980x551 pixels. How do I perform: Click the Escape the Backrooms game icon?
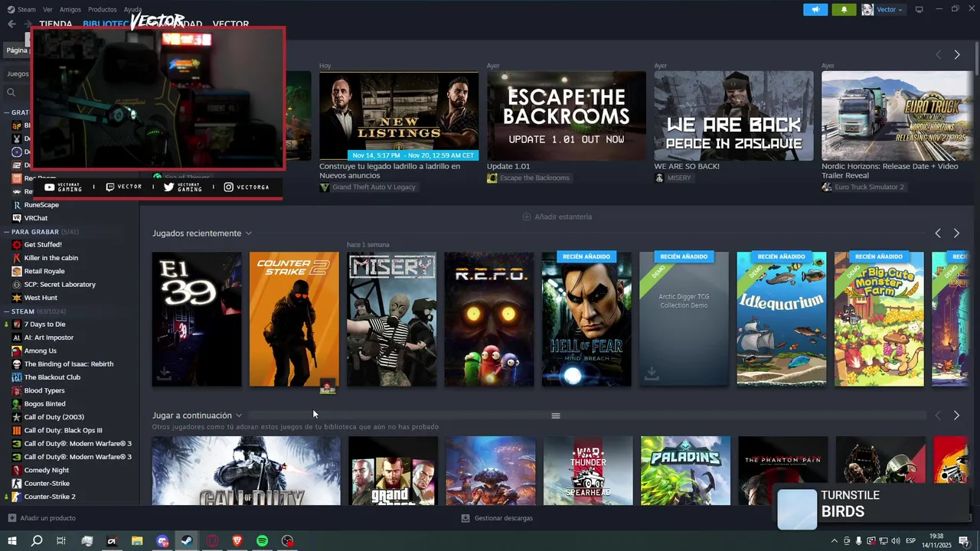(x=492, y=178)
